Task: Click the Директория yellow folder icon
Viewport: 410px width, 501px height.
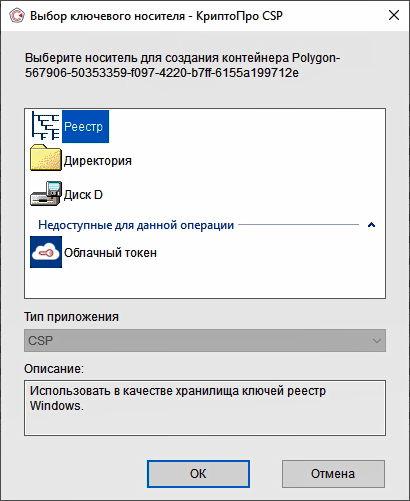Action: (46, 158)
